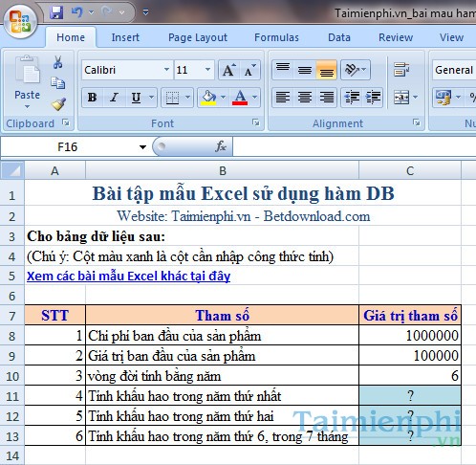Select column B header
Image resolution: width=476 pixels, height=465 pixels.
pos(223,171)
